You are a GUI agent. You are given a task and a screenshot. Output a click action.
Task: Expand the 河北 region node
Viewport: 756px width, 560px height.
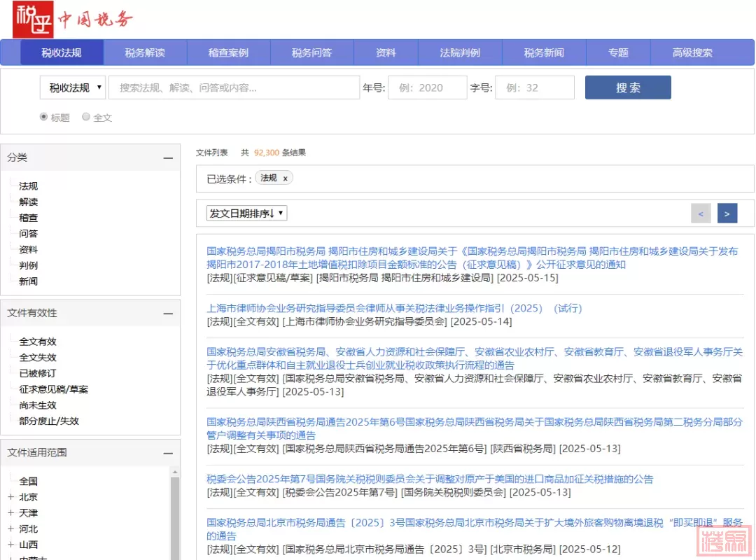pyautogui.click(x=11, y=528)
